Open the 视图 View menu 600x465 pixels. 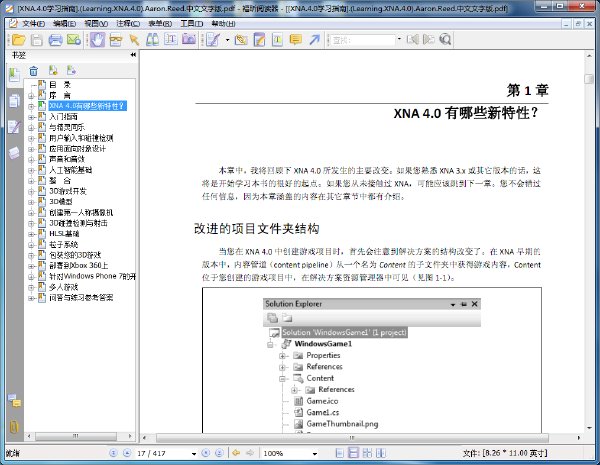[x=96, y=24]
